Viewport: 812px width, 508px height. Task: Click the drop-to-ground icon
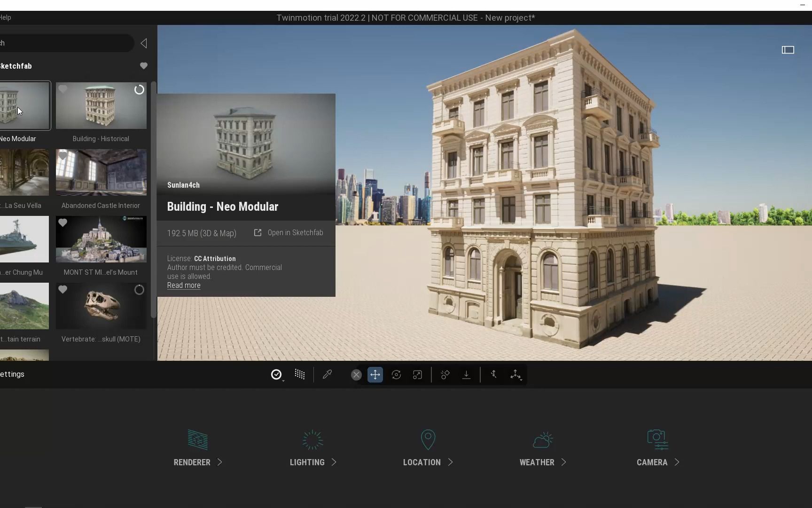pos(466,374)
